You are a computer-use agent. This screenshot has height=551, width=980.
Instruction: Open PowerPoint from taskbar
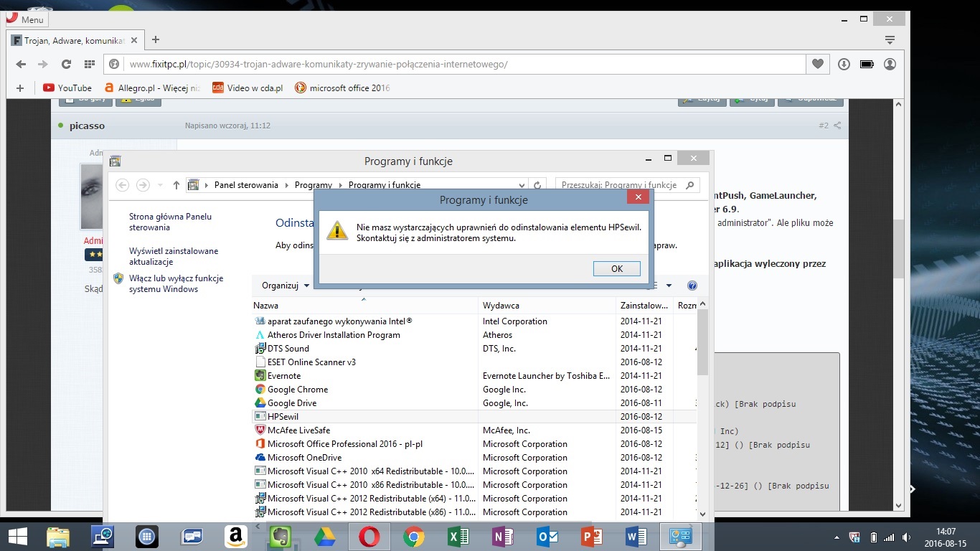[591, 537]
